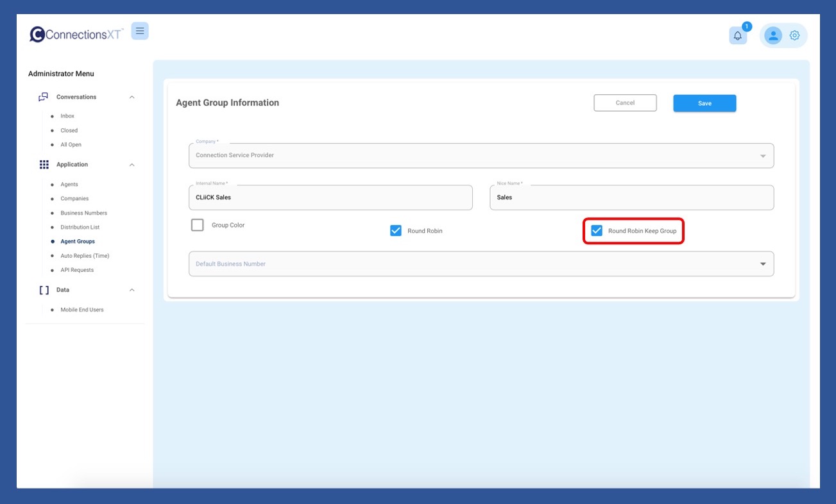Uncheck the Round Robin checkbox
Viewport: 836px width, 504px height.
396,231
